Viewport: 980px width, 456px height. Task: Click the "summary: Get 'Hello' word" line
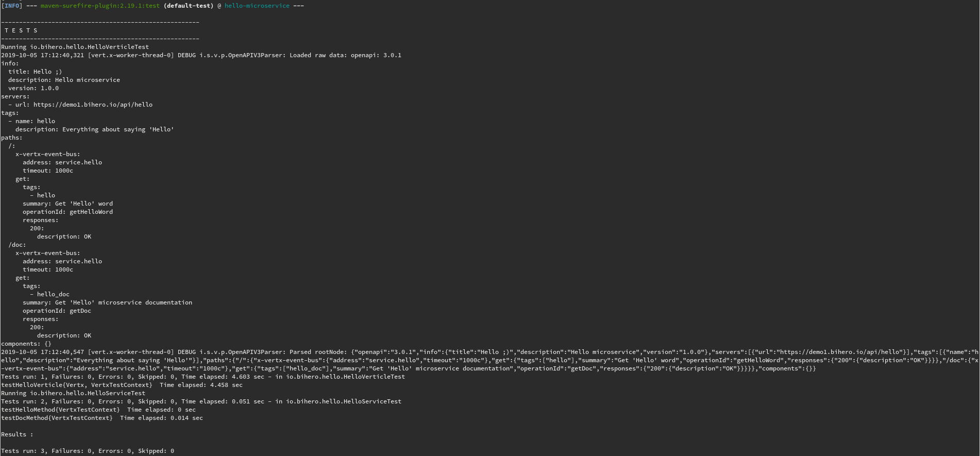pos(67,204)
